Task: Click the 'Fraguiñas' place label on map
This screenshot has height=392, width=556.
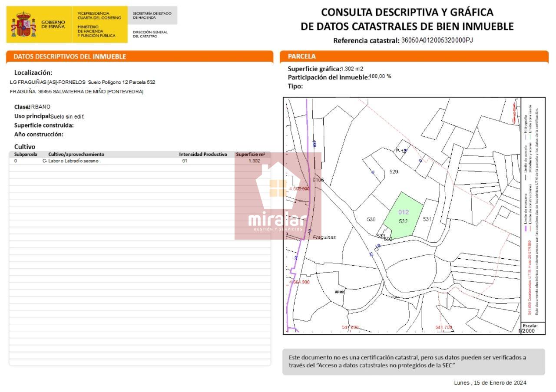Action: (324, 237)
